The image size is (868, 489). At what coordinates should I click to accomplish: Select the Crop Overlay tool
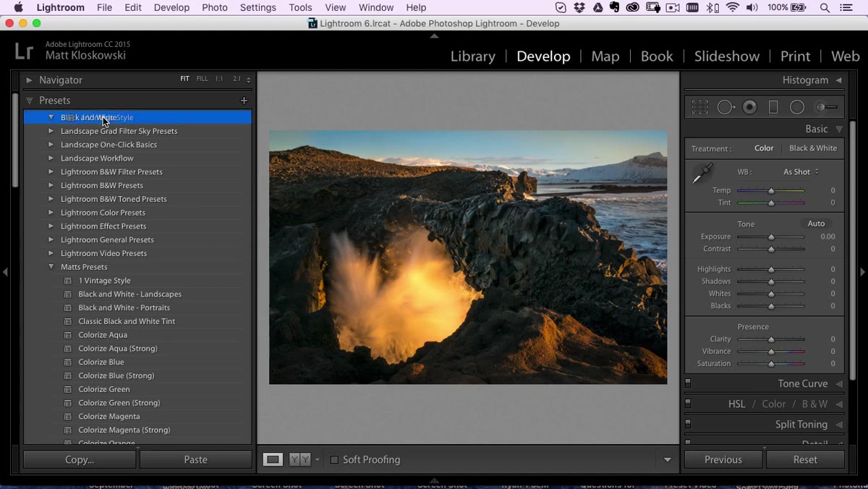click(x=699, y=107)
